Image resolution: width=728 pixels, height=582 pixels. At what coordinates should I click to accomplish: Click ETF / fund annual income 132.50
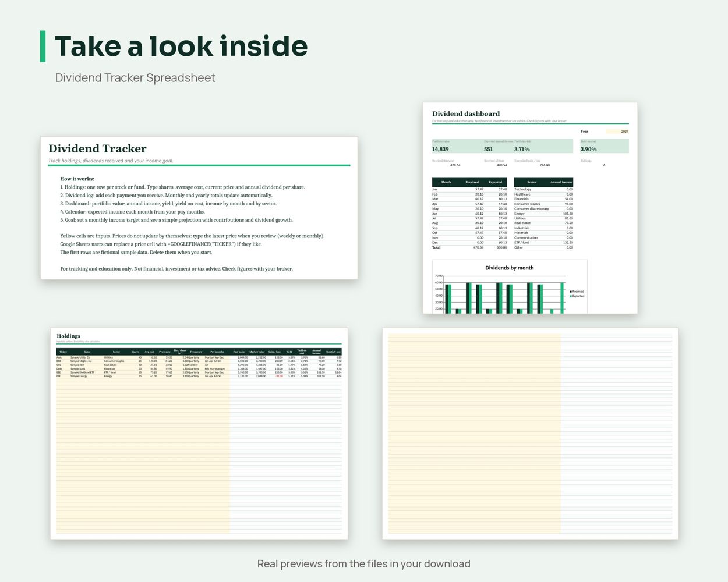pyautogui.click(x=568, y=243)
